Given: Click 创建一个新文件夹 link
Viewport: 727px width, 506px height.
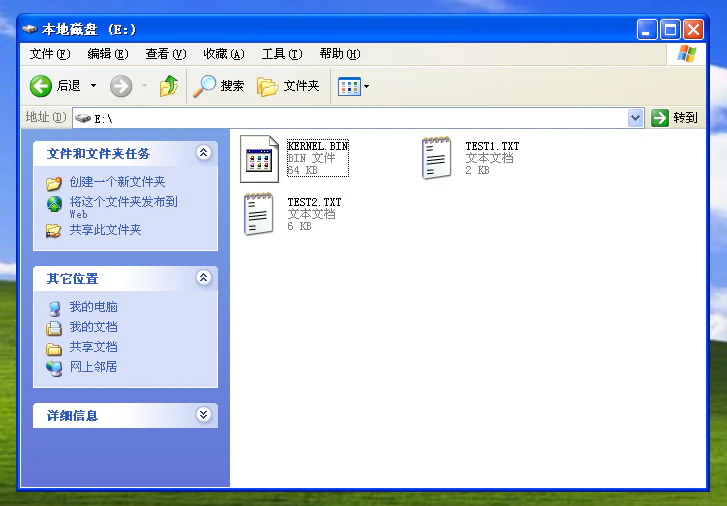Looking at the screenshot, I should coord(117,182).
